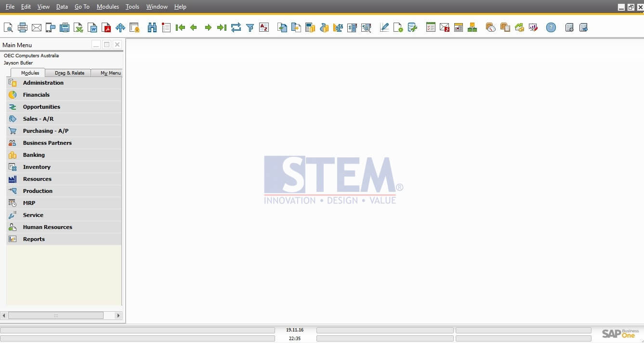644x343 pixels.
Task: Expand the Financials module
Action: tap(64, 95)
